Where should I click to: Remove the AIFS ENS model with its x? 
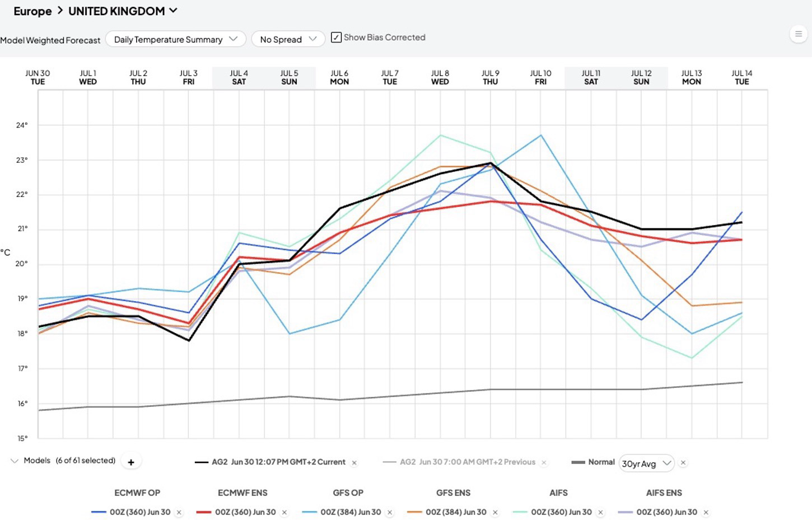point(706,513)
